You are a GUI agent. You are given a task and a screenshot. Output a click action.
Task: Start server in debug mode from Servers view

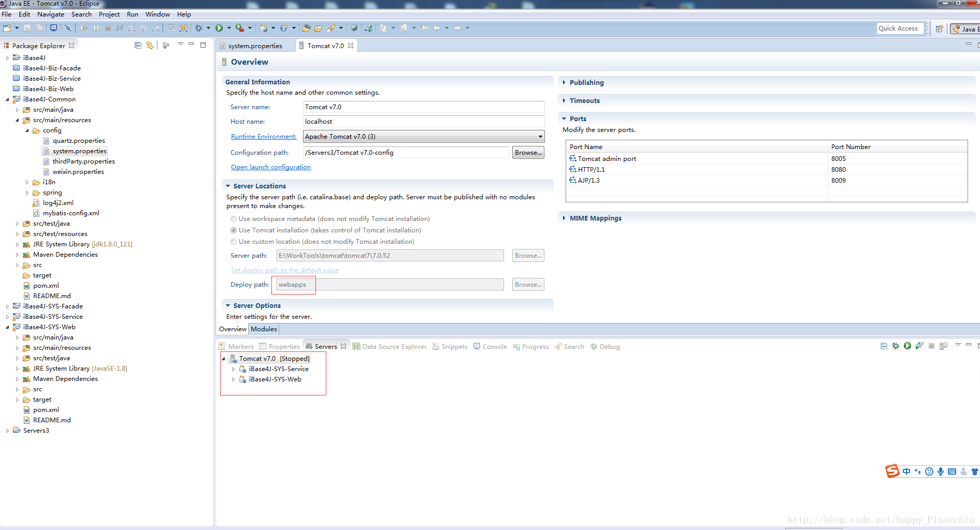pos(896,346)
